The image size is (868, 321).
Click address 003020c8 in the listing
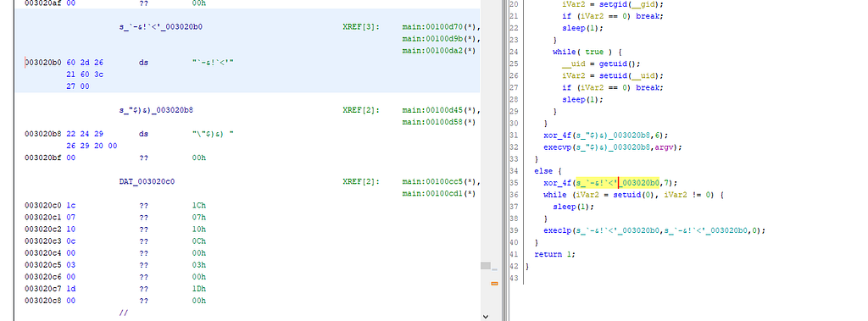43,301
